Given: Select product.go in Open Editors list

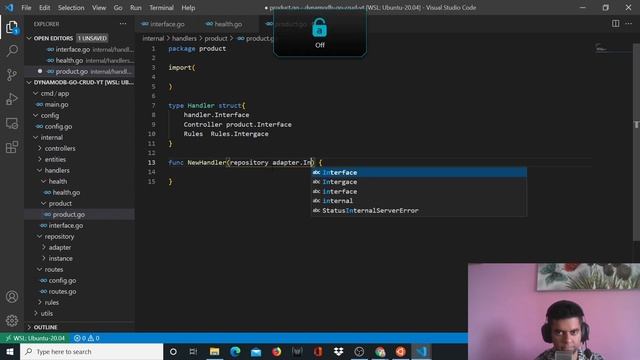Looking at the screenshot, I should coord(80,71).
